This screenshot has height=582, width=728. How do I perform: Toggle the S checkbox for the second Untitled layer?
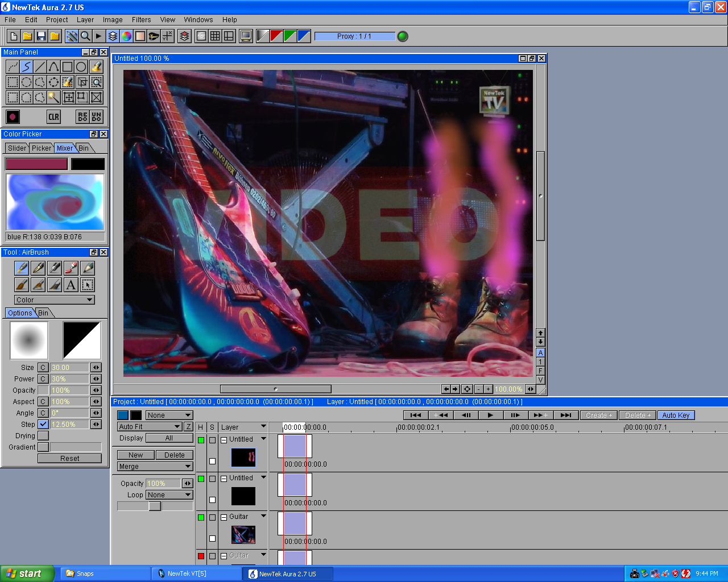(x=212, y=479)
